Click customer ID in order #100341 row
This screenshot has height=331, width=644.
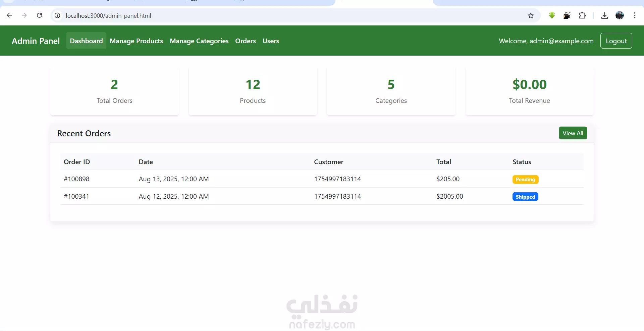[337, 196]
